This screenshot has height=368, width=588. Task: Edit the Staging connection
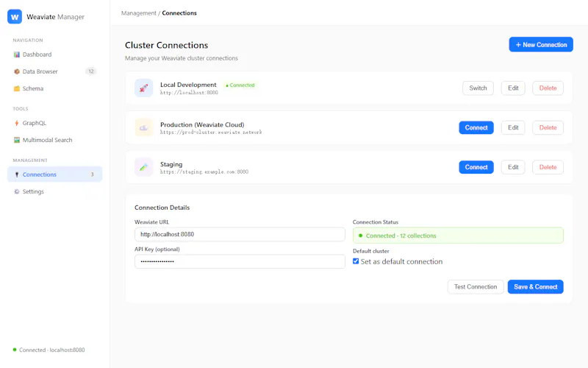pos(513,167)
